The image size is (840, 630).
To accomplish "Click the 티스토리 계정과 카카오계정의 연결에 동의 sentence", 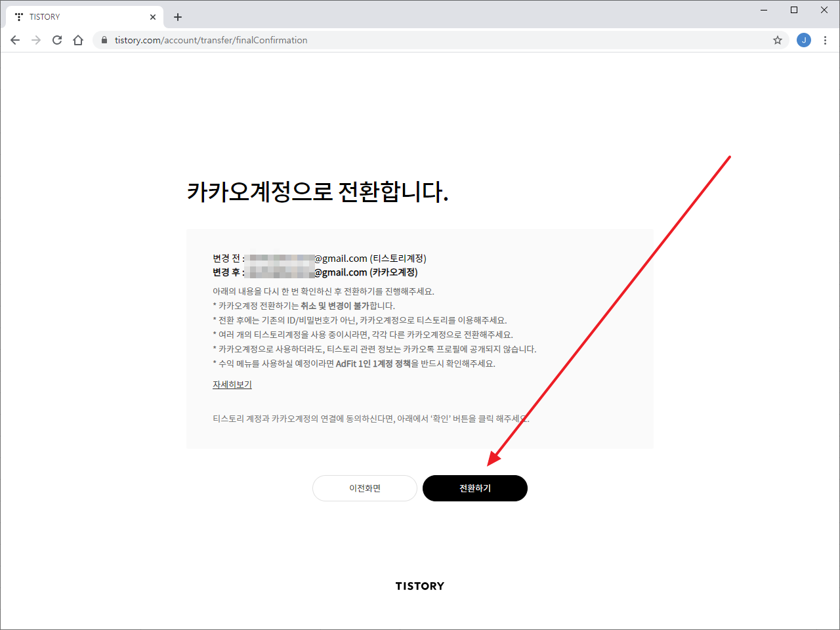I will coord(371,419).
